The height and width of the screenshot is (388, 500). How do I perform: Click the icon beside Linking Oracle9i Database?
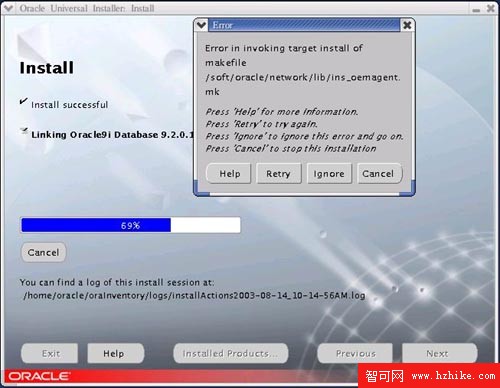[24, 130]
